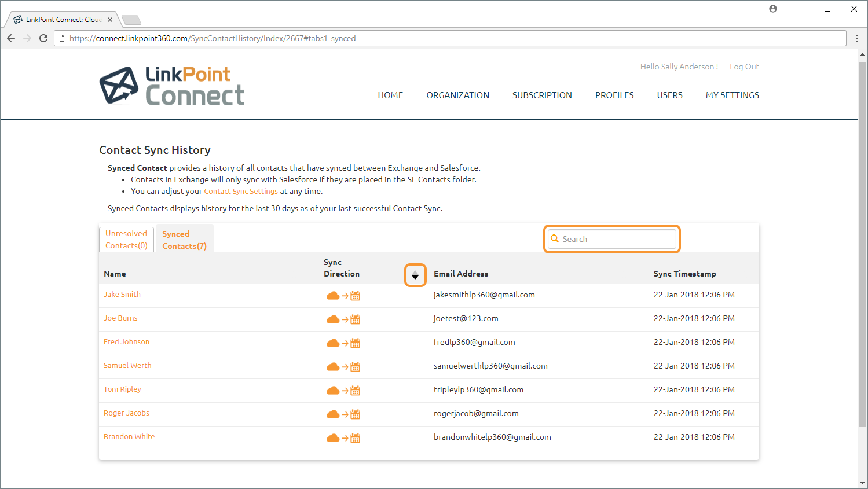Reload the page with refresh icon
This screenshot has height=489, width=868.
43,38
